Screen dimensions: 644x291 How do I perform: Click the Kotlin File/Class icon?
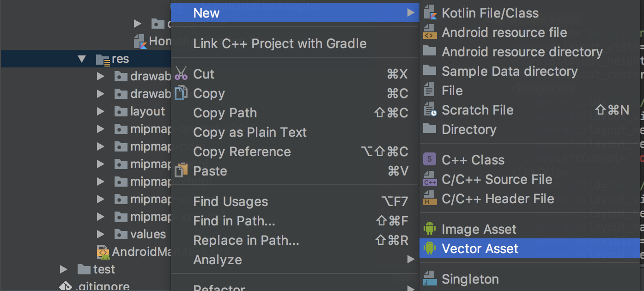(430, 12)
